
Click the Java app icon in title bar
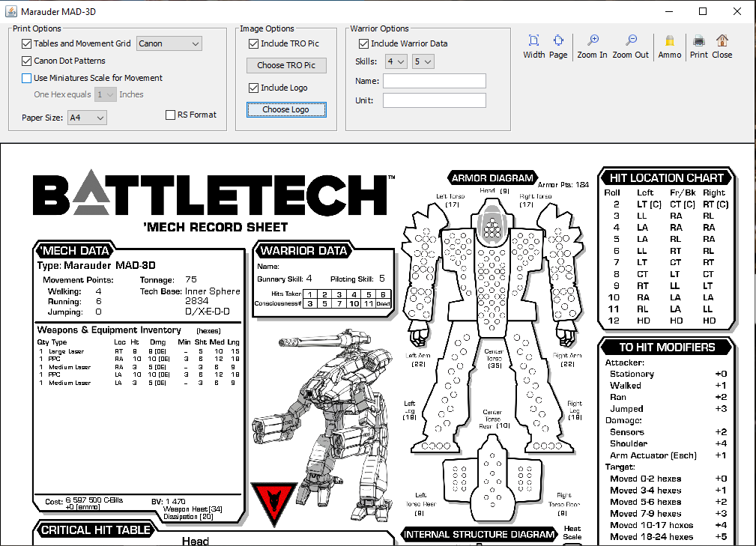pos(10,10)
